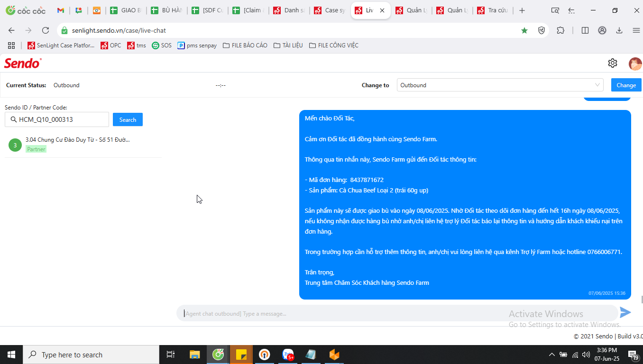Open the Windows Start menu
The width and height of the screenshot is (643, 364).
pos(11,355)
